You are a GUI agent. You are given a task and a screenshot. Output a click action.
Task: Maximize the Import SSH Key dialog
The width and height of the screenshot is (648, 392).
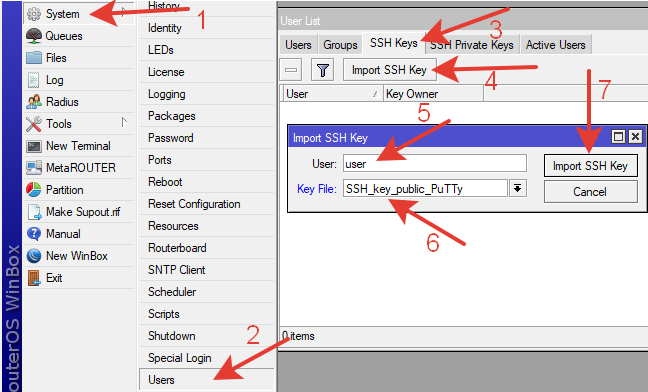click(618, 136)
